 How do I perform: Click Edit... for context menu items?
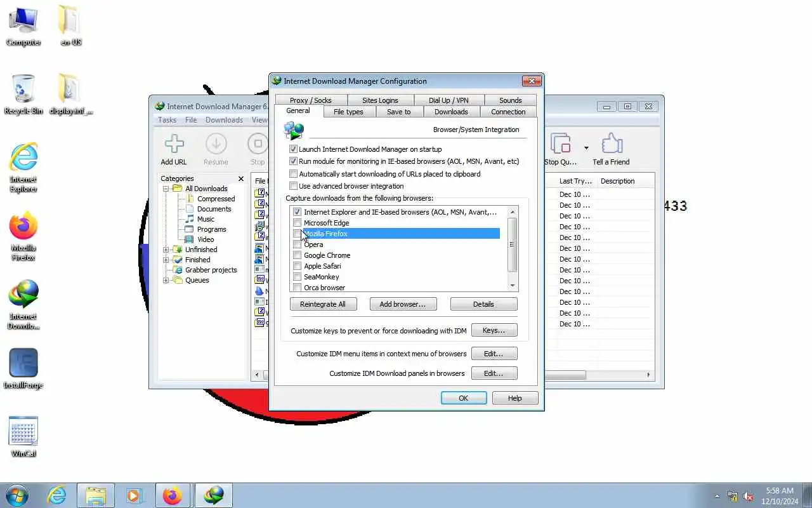tap(494, 354)
